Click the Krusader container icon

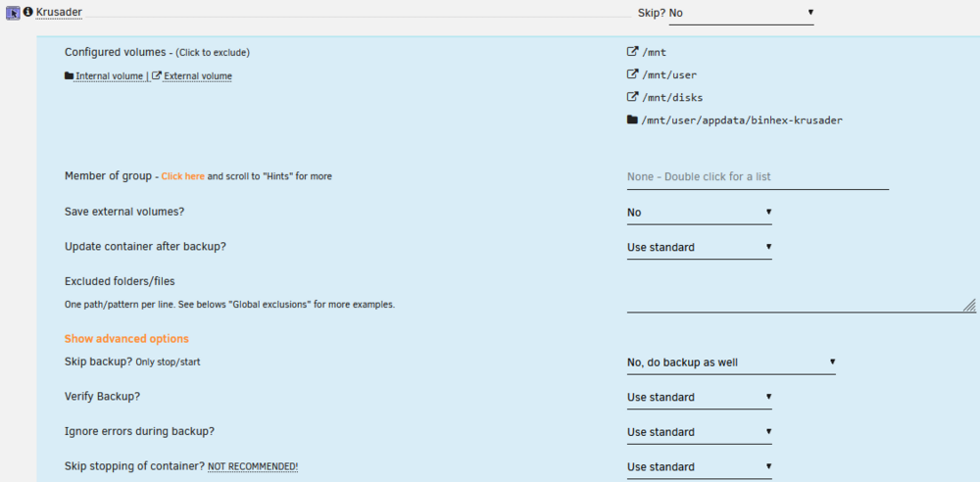[x=13, y=12]
